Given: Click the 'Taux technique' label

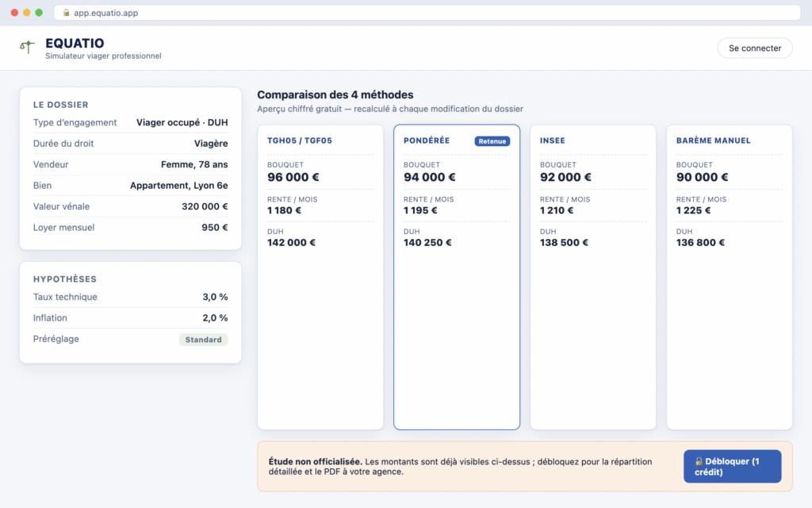Looking at the screenshot, I should coord(65,297).
